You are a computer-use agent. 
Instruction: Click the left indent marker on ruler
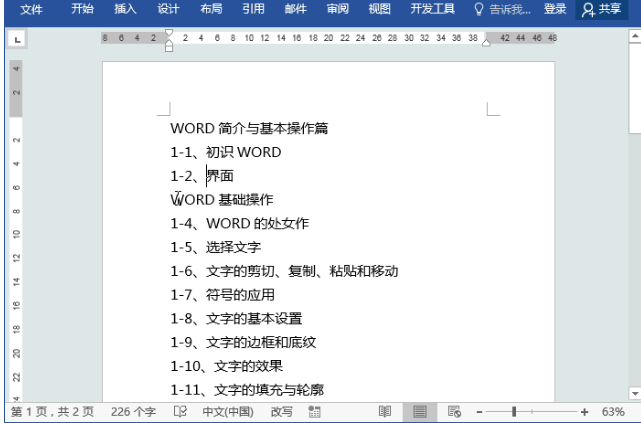click(x=169, y=47)
